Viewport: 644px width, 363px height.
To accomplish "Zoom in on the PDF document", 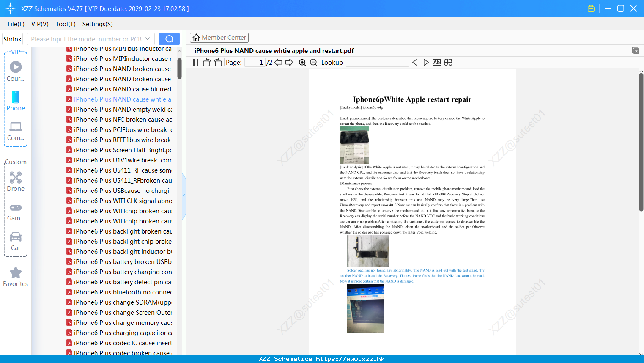I will (302, 63).
